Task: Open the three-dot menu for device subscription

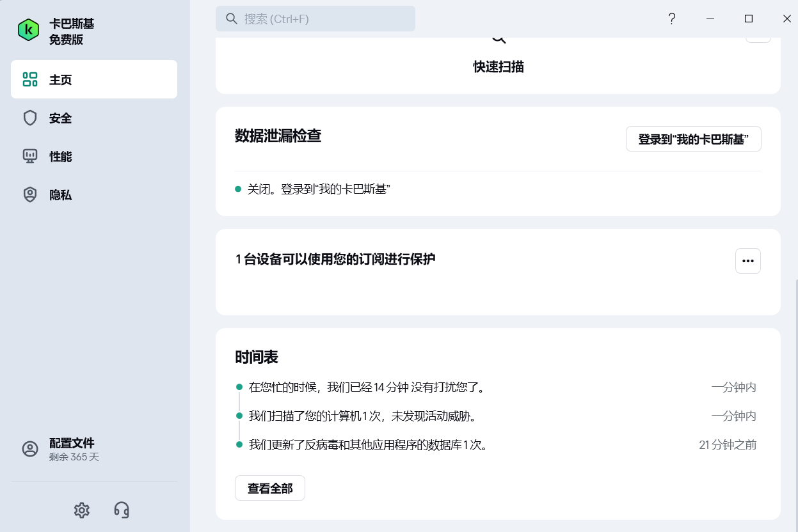Action: [748, 261]
